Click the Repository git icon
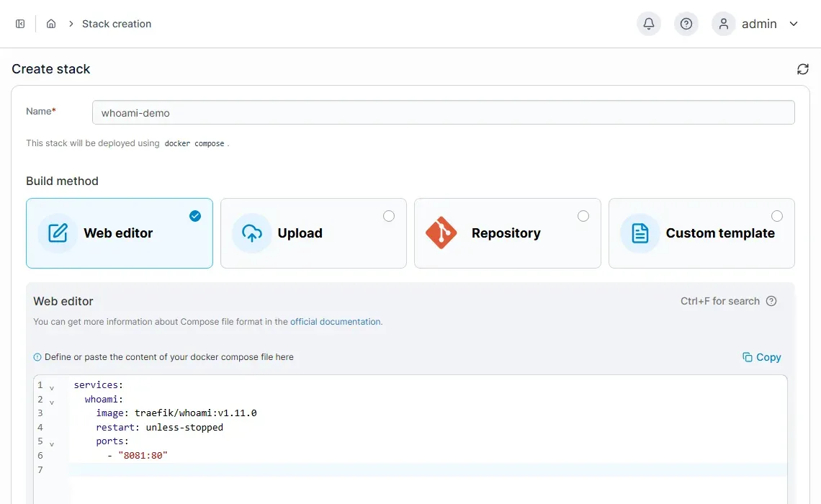821x504 pixels. [x=441, y=233]
